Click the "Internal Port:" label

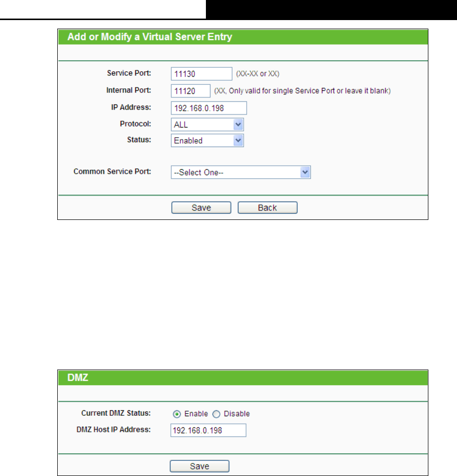click(129, 90)
